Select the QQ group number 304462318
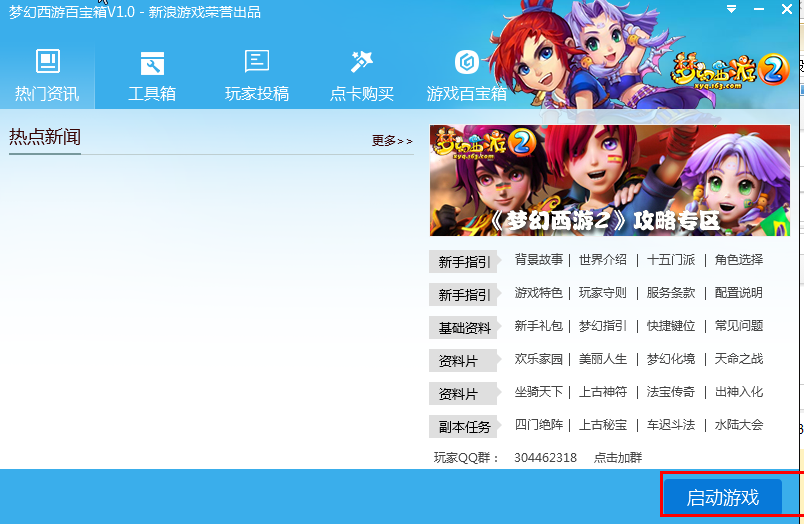This screenshot has width=804, height=524. [546, 457]
